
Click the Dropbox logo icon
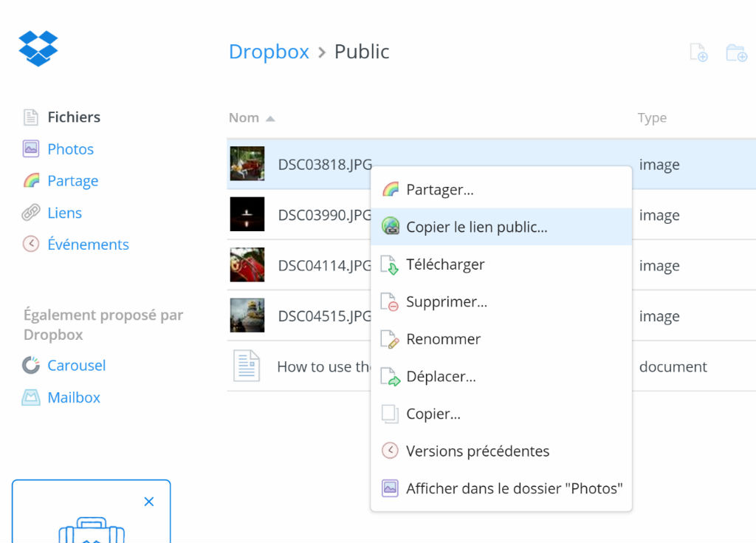point(38,48)
